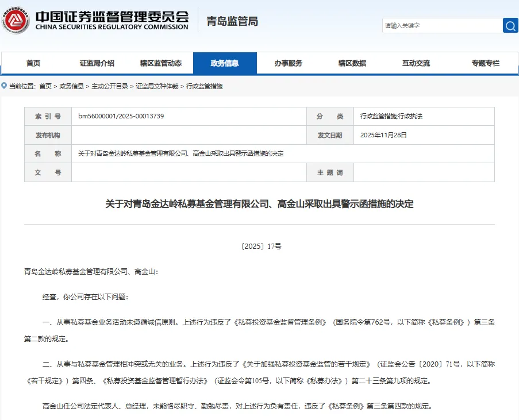Click the magnifier search button

coord(510,25)
